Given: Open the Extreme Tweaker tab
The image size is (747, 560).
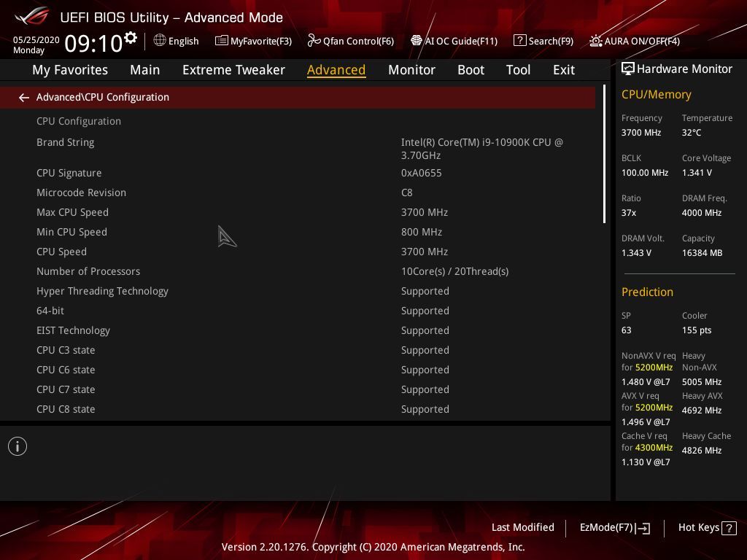Looking at the screenshot, I should 233,70.
